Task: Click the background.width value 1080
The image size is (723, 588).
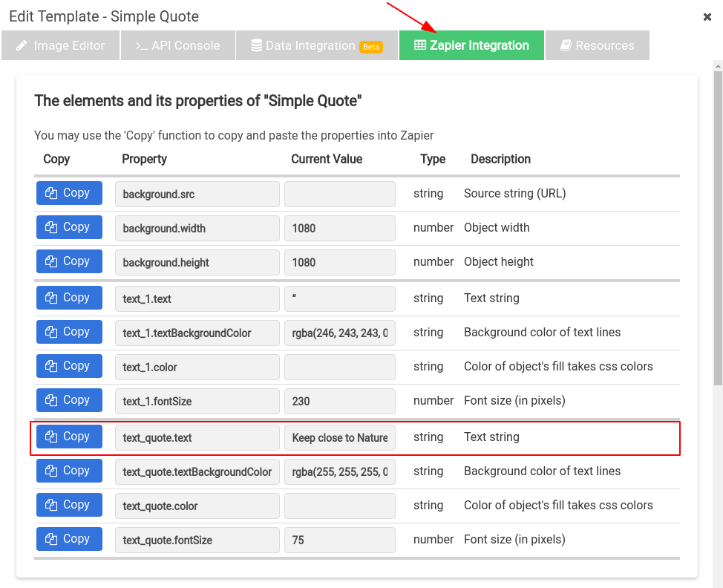Action: tap(340, 228)
